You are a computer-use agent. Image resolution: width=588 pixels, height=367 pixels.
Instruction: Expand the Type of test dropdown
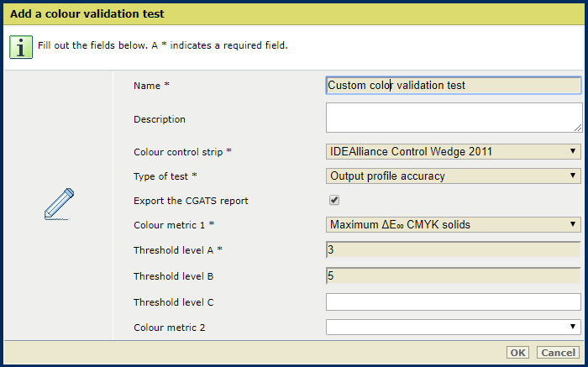tap(453, 176)
